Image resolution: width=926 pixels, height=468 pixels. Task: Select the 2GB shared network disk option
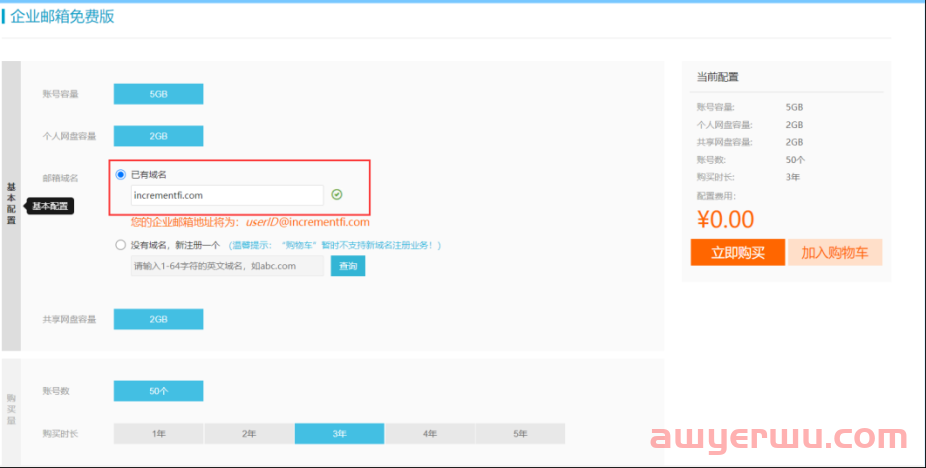(x=158, y=319)
